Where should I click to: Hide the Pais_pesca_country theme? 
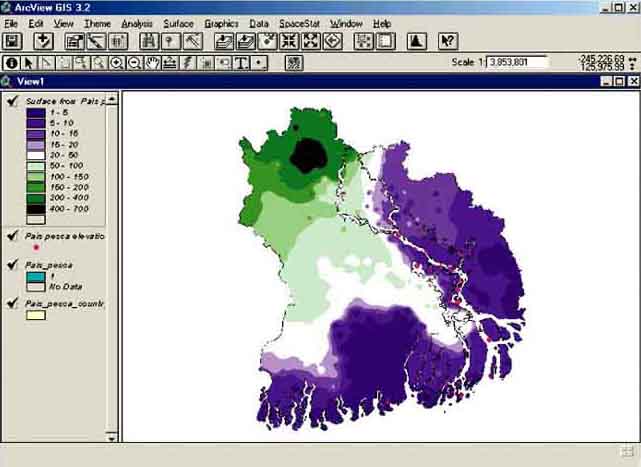[12, 302]
